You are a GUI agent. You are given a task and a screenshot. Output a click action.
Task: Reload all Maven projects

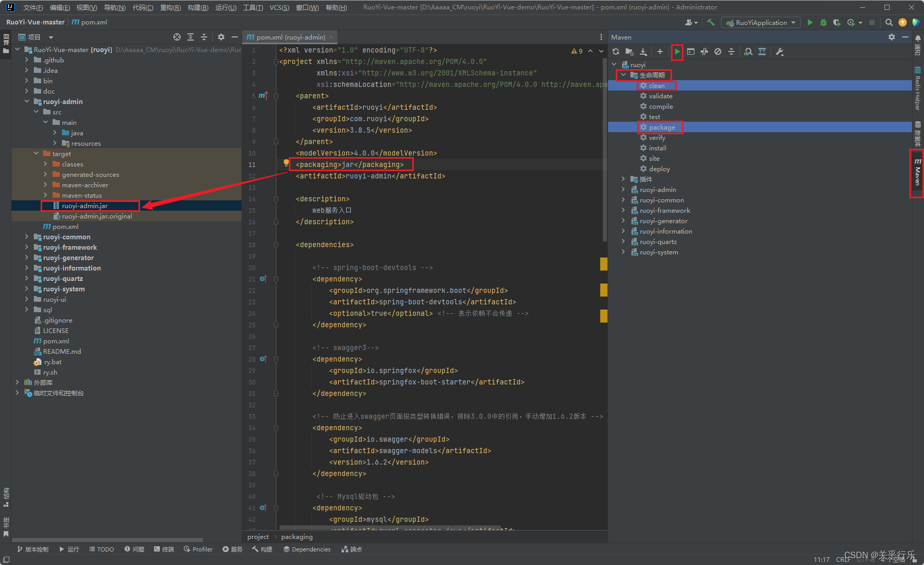(x=616, y=52)
